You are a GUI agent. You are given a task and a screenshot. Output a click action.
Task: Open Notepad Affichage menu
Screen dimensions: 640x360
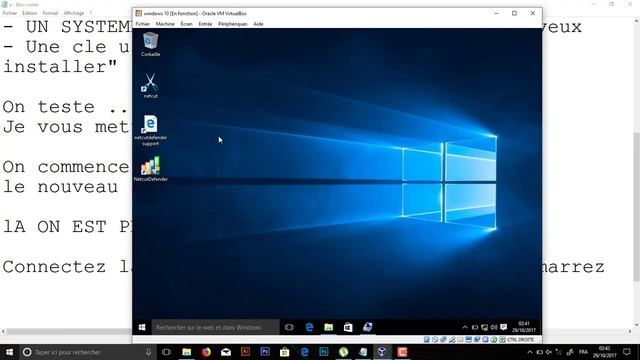point(74,13)
